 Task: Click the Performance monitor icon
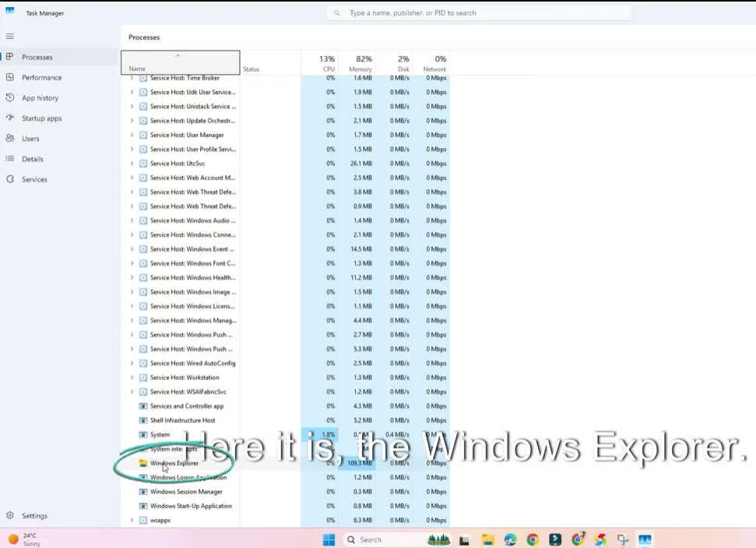(x=9, y=77)
